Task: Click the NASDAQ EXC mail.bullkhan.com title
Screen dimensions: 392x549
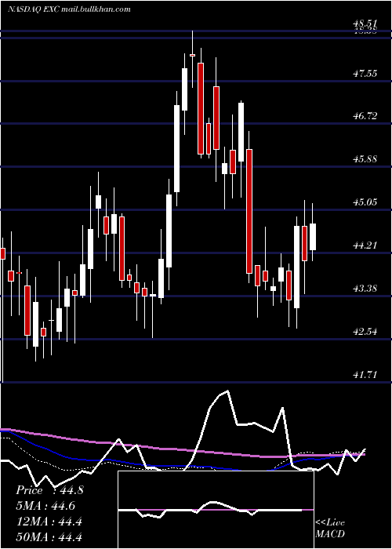Action: point(69,9)
